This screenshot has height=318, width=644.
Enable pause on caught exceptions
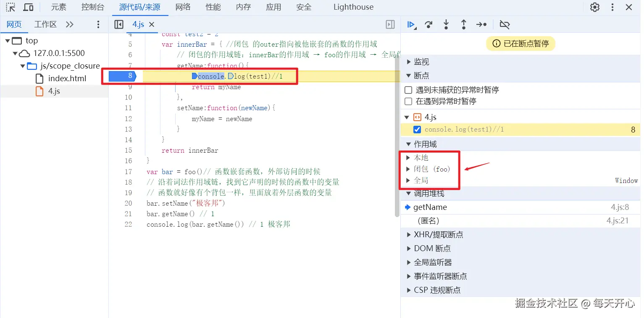(408, 101)
